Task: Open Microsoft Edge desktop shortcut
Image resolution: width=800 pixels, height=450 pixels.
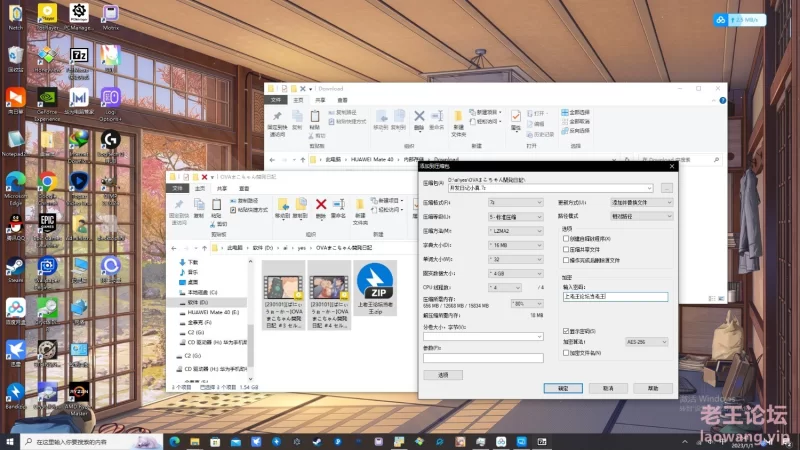Action: tap(16, 187)
